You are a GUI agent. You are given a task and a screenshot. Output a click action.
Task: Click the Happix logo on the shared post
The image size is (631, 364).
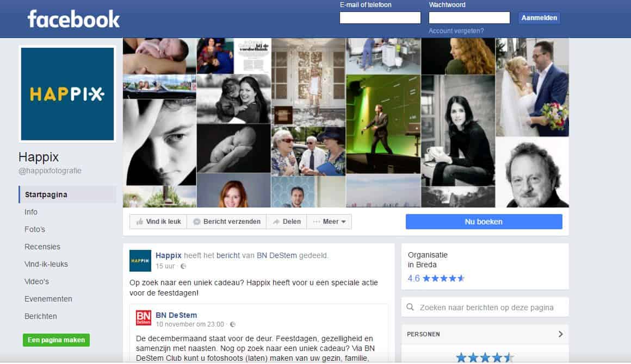point(140,261)
